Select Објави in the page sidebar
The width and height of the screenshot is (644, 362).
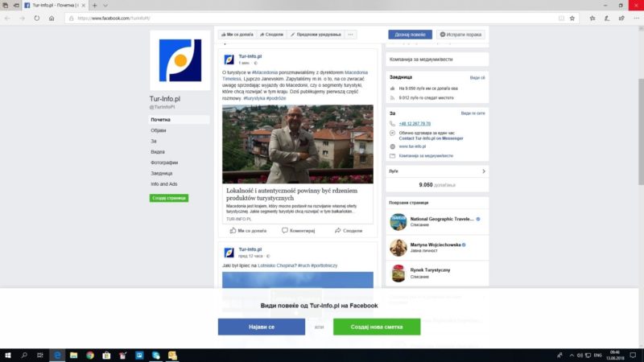(158, 130)
